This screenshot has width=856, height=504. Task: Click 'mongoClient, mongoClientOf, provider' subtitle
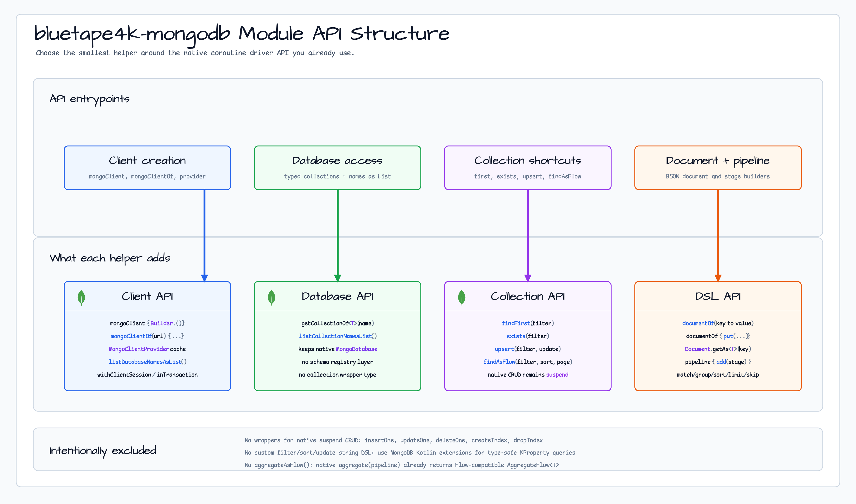pos(147,176)
